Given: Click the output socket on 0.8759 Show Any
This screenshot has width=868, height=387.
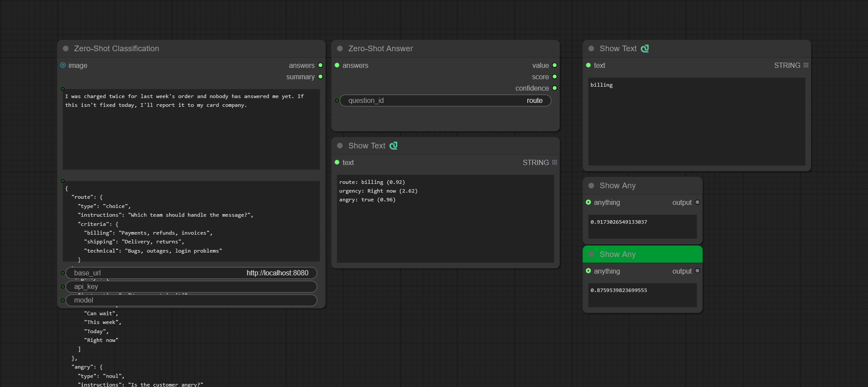Looking at the screenshot, I should [697, 271].
